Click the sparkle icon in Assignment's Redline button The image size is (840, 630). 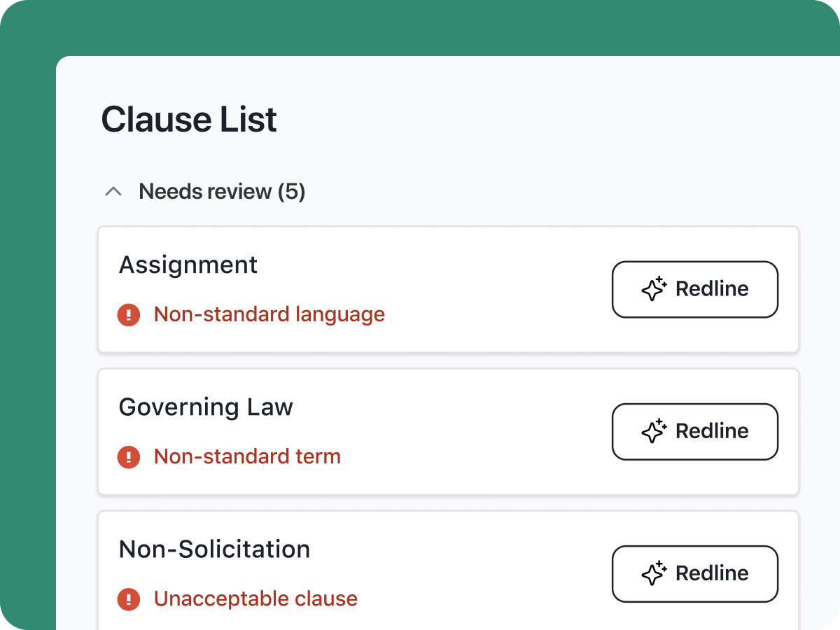(x=654, y=288)
